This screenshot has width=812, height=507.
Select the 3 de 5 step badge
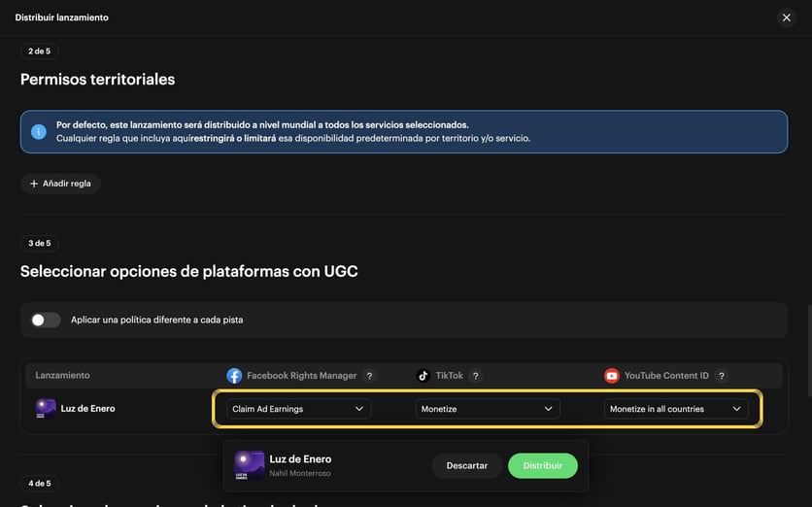40,244
